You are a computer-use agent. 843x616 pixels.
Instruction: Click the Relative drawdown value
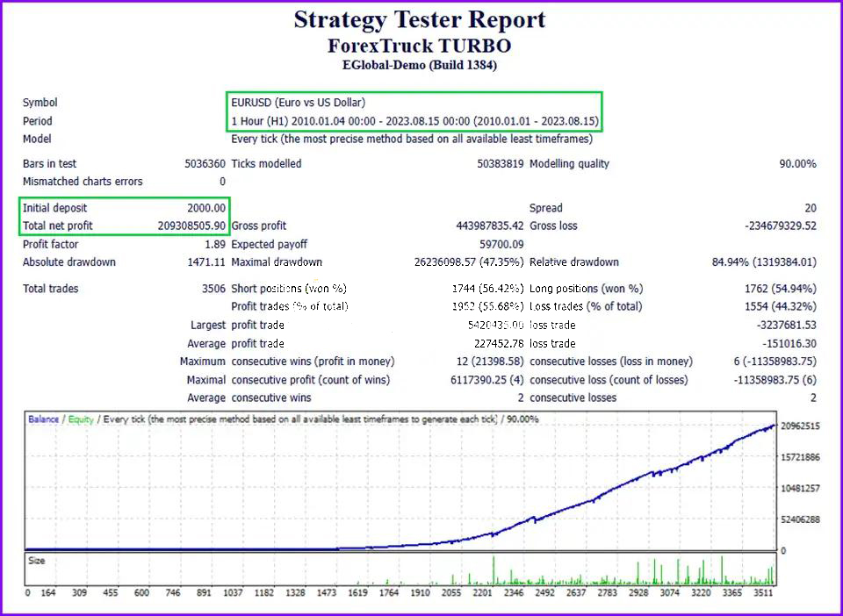pos(764,262)
